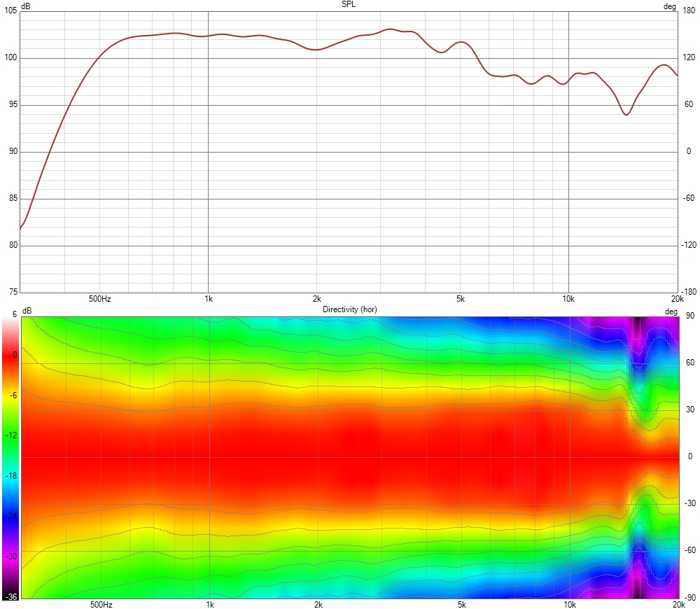Click the 500Hz tick label on the SPL chart
Image resolution: width=700 pixels, height=609 pixels.
[99, 299]
